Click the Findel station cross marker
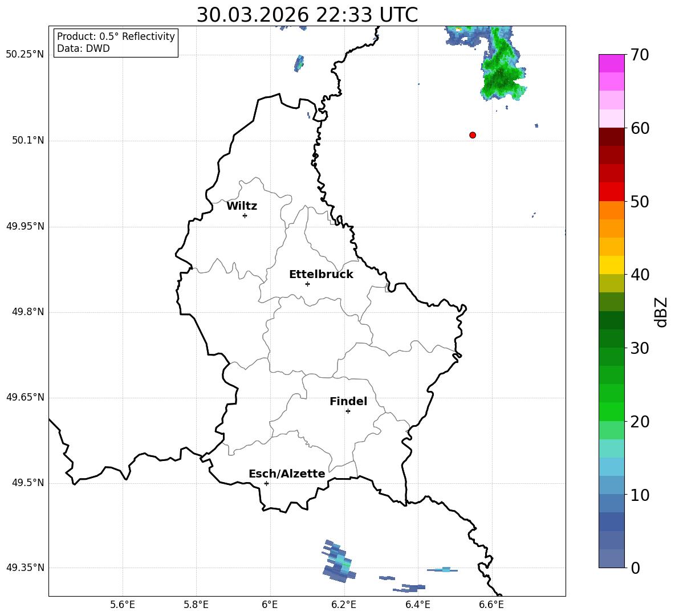This screenshot has width=675, height=616. tap(348, 411)
